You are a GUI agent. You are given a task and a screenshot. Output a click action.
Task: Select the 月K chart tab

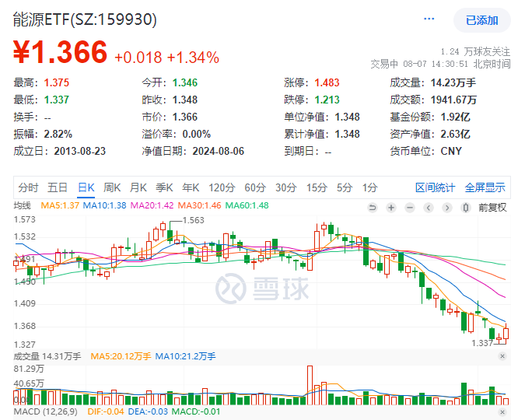point(138,187)
